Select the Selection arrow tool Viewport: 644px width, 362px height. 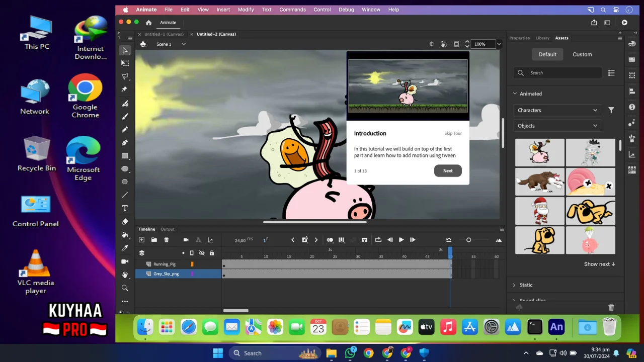coord(125,50)
